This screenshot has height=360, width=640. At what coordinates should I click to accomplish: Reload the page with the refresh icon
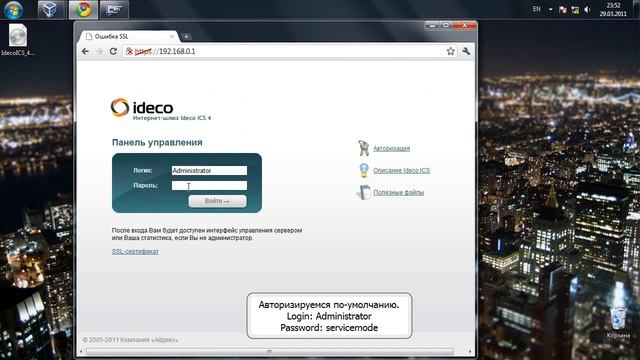pyautogui.click(x=113, y=51)
